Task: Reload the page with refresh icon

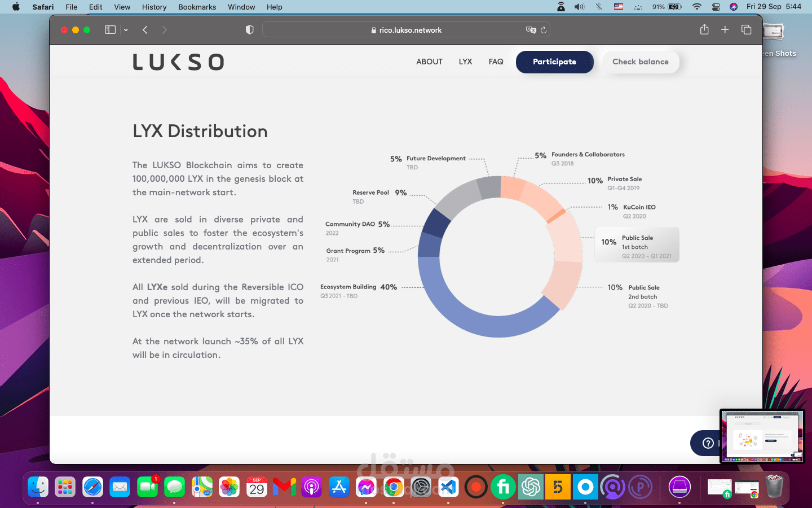Action: pos(544,30)
